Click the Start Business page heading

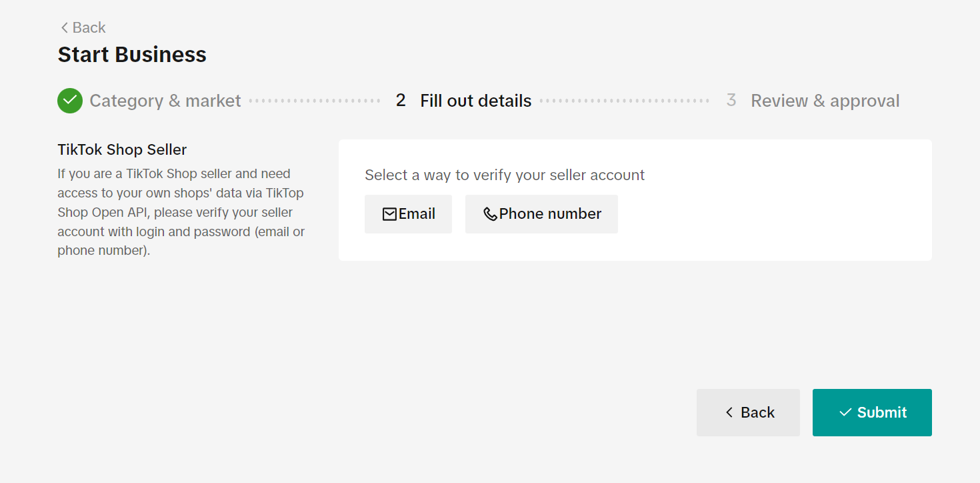[132, 54]
